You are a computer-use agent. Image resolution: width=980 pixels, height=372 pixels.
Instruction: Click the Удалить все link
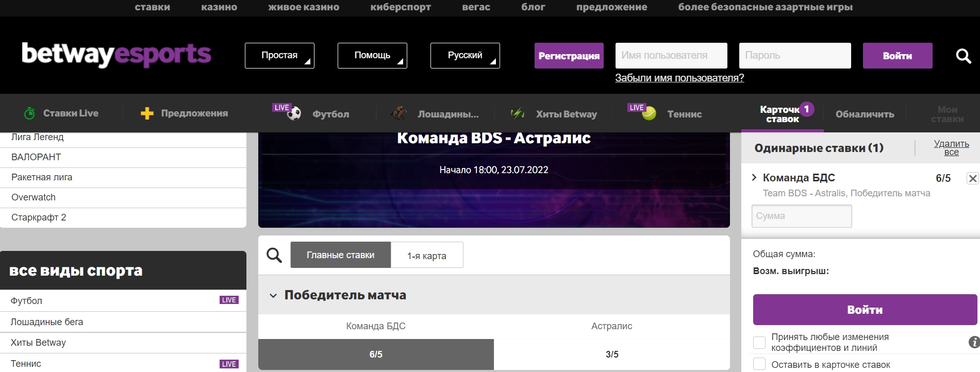952,148
